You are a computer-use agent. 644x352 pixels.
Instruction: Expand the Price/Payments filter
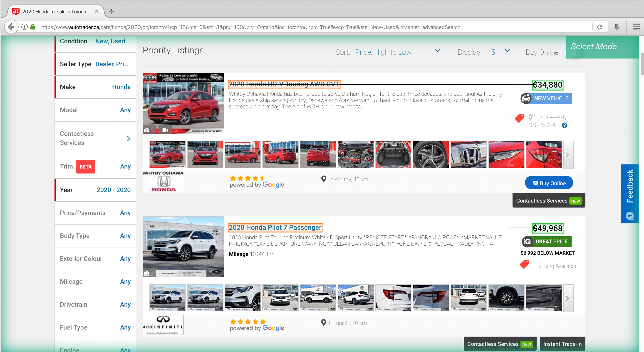95,213
